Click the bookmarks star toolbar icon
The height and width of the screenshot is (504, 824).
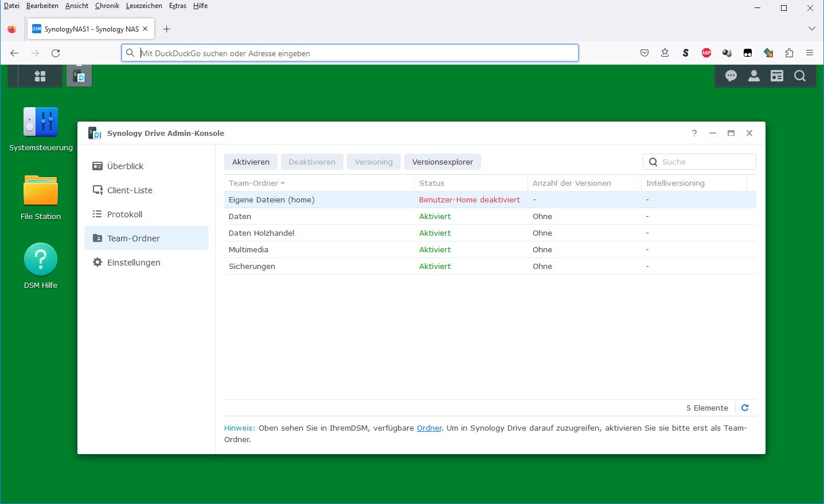[665, 53]
